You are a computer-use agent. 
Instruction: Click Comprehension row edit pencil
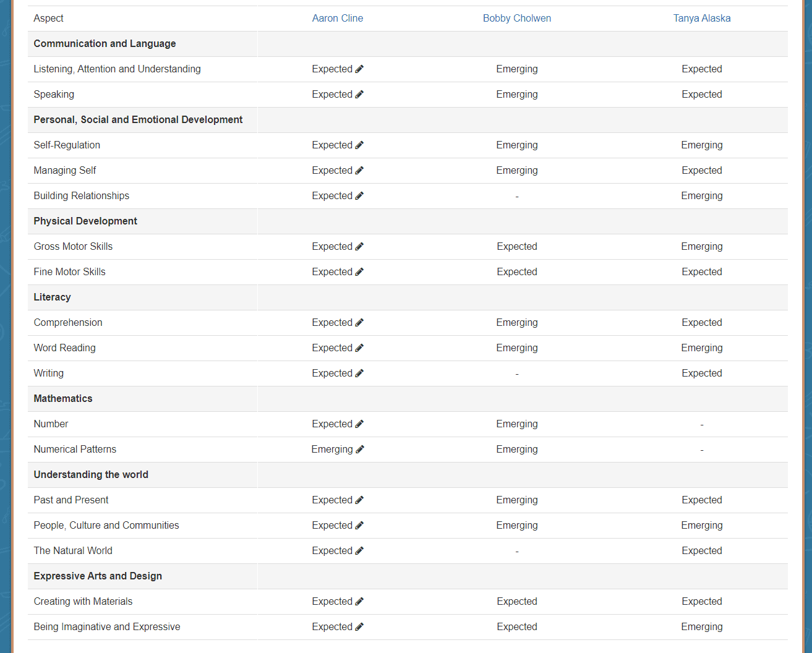(x=359, y=323)
